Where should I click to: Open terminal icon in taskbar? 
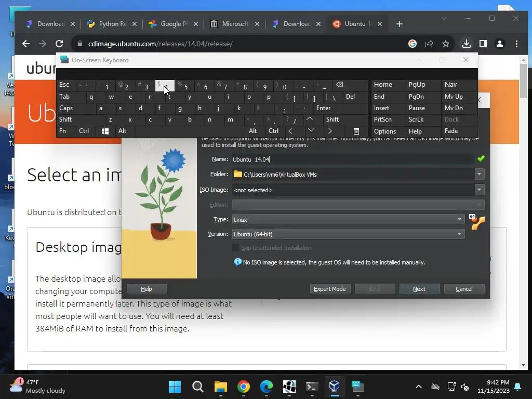point(312,387)
